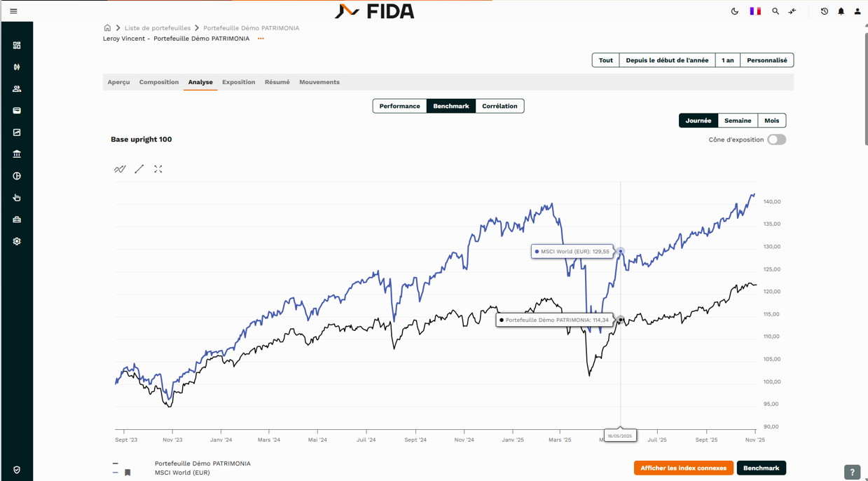Open the user account icon

857,11
